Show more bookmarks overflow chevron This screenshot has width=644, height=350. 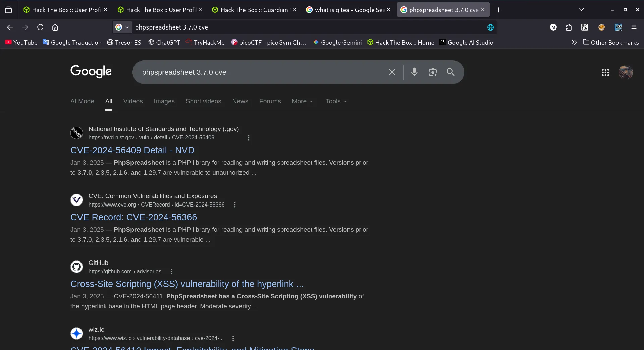tap(574, 42)
